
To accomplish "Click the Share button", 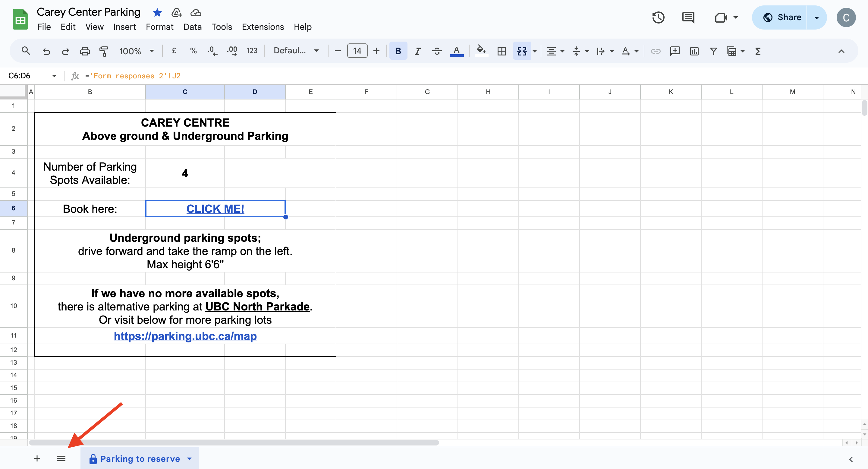I will pos(782,17).
